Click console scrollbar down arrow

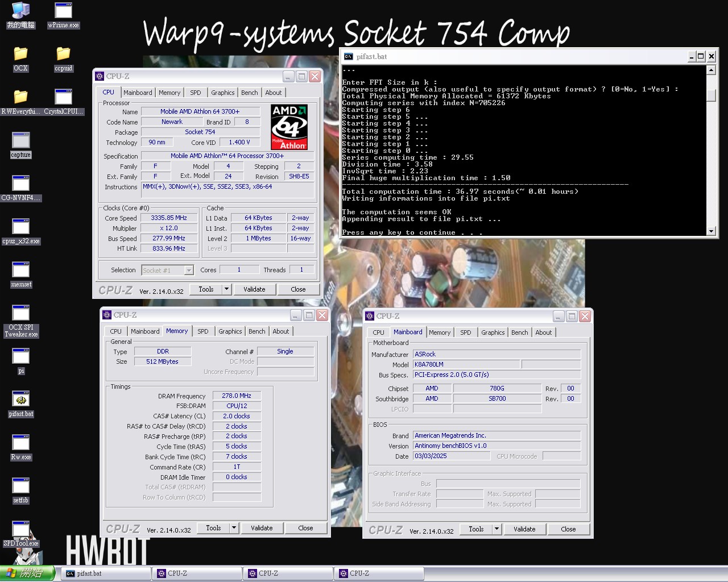[x=711, y=231]
